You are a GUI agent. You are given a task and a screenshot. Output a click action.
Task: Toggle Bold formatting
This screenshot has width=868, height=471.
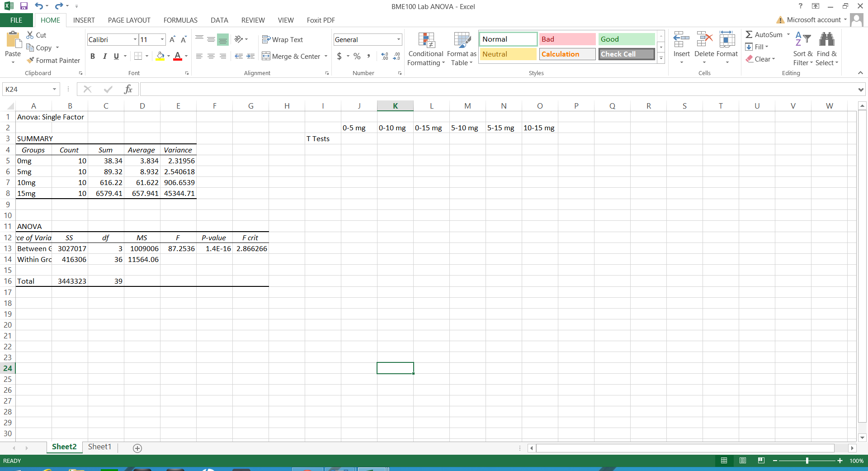coord(93,56)
